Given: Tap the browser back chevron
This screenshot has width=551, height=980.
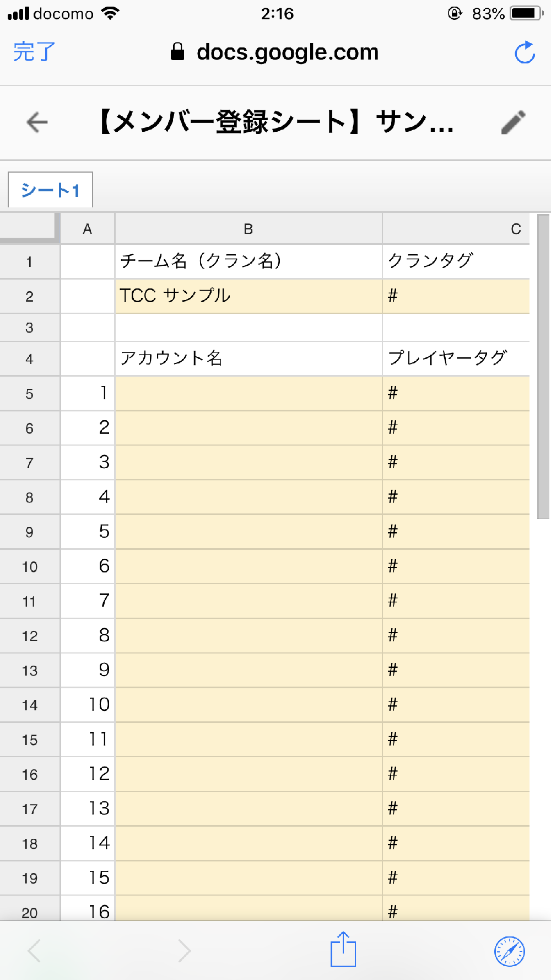Looking at the screenshot, I should tap(34, 951).
